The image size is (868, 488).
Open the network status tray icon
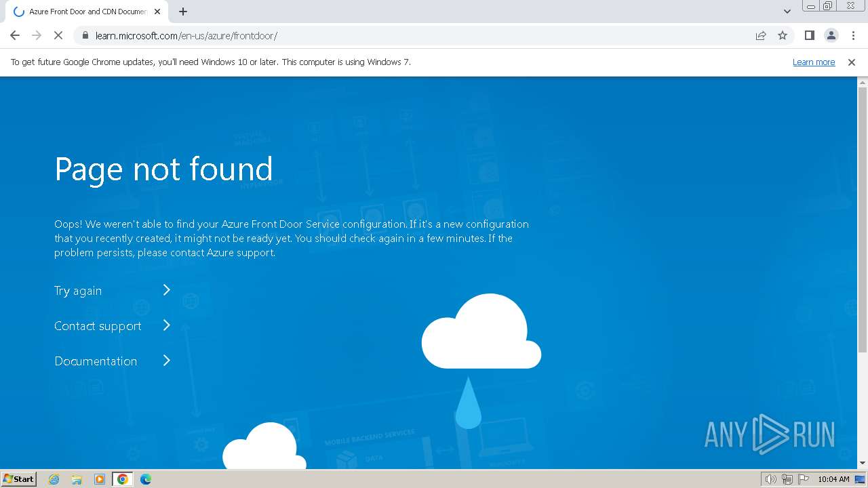pos(787,479)
